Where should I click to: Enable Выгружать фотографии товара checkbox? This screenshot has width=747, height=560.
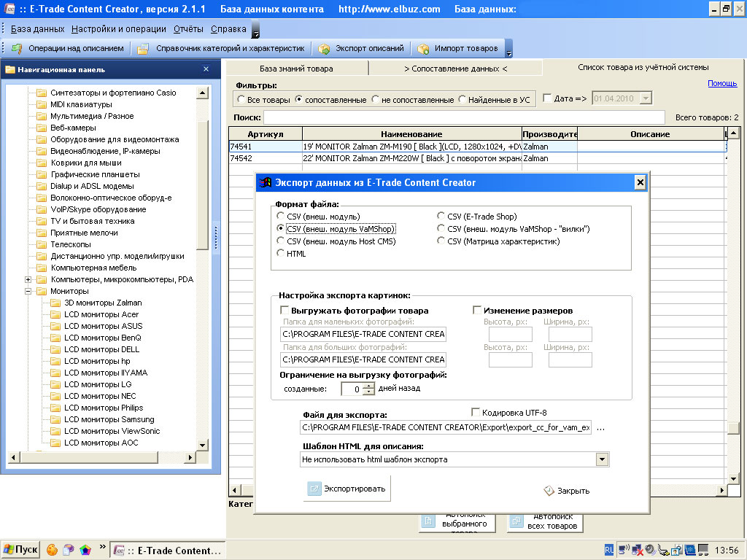pos(285,311)
